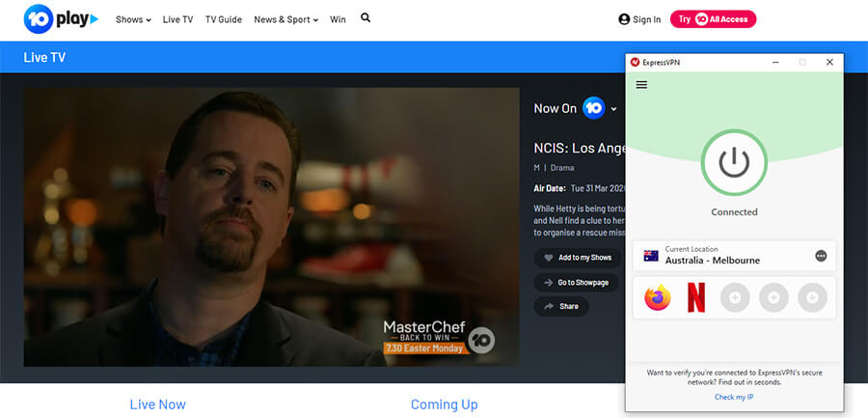
Task: Add last empty shortcut slot
Action: (x=812, y=297)
